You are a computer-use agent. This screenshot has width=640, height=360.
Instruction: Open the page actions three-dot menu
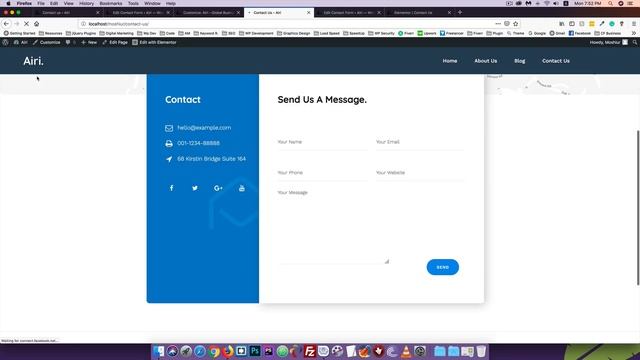coord(498,24)
